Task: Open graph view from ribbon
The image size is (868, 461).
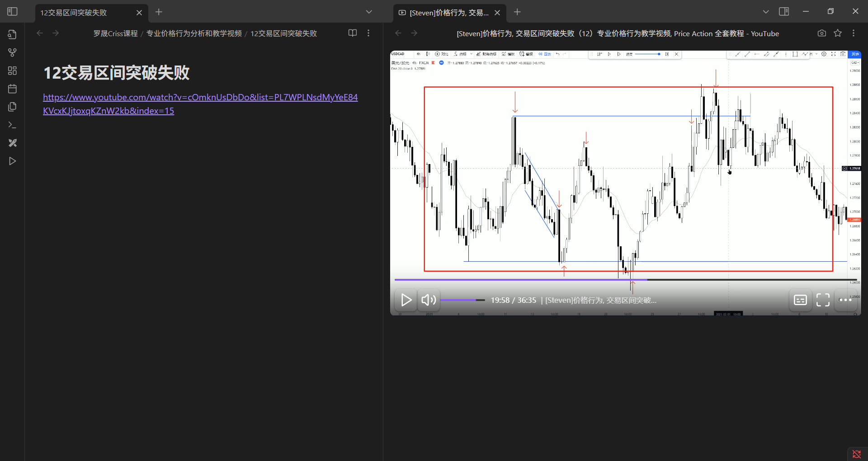Action: click(x=12, y=52)
